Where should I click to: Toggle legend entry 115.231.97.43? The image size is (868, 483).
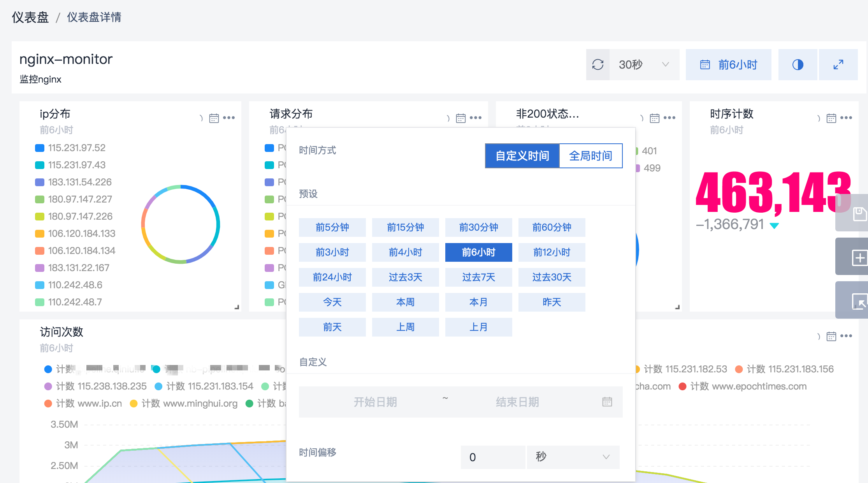pos(70,165)
